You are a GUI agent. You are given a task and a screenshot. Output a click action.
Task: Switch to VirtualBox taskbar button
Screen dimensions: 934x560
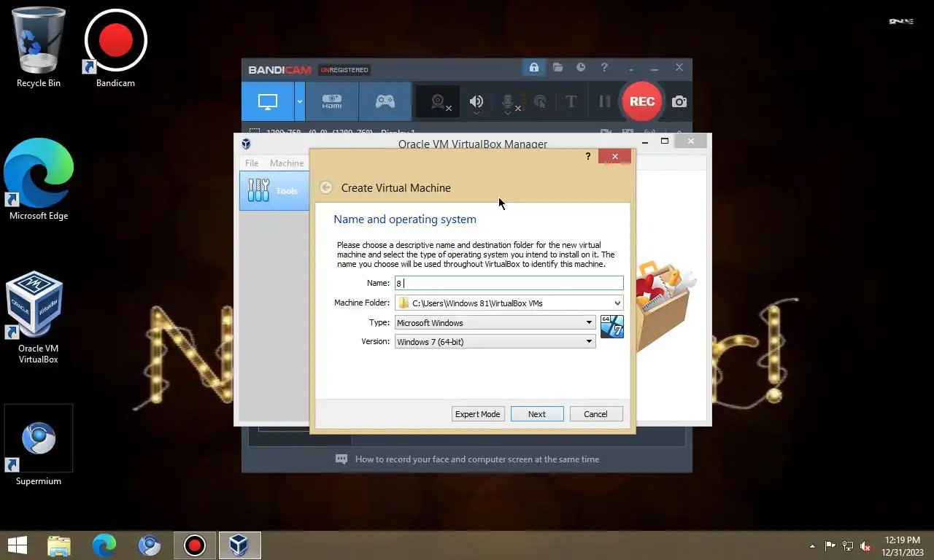click(x=239, y=545)
